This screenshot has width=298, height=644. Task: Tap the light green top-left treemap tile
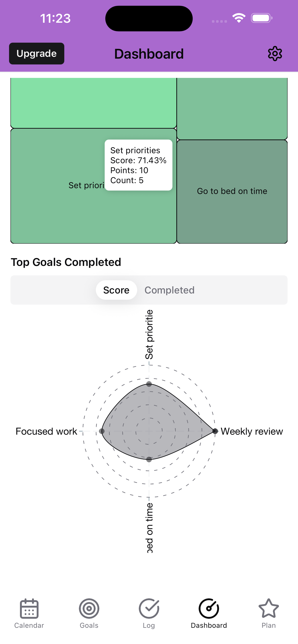(x=93, y=103)
